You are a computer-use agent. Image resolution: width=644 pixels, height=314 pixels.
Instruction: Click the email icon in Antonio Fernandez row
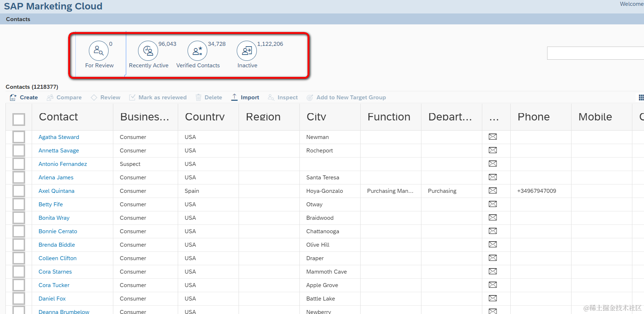pos(493,164)
